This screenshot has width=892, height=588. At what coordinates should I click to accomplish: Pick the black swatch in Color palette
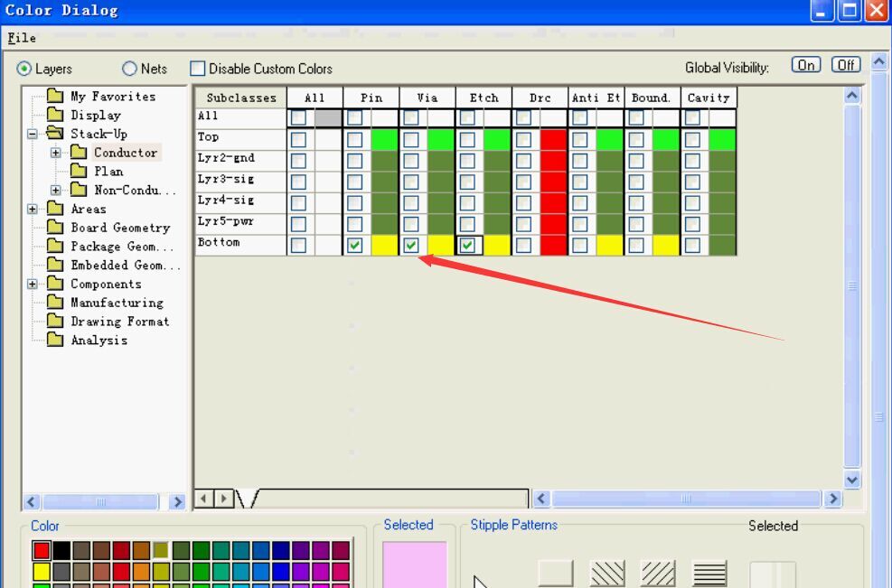click(x=61, y=550)
